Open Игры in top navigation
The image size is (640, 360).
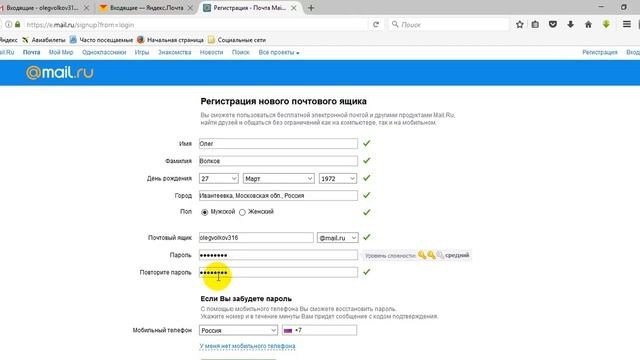142,52
